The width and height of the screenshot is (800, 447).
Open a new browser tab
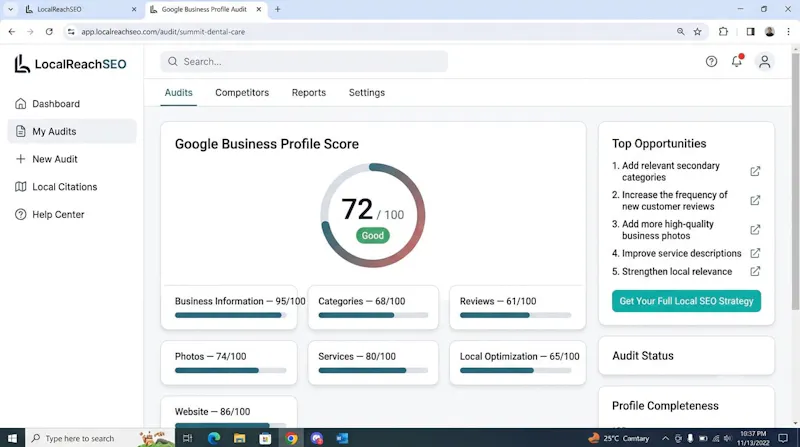[278, 9]
